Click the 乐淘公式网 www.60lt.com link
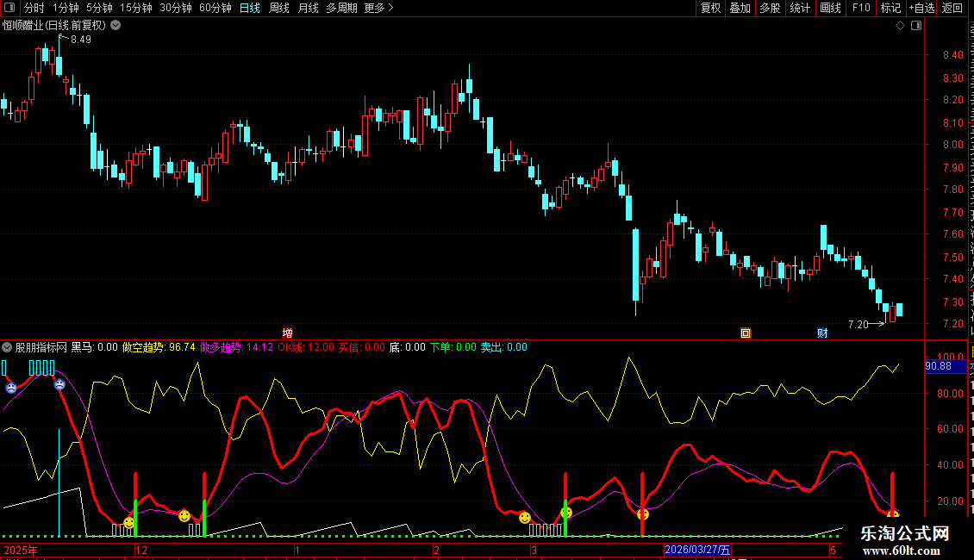The height and width of the screenshot is (560, 974). (x=904, y=541)
